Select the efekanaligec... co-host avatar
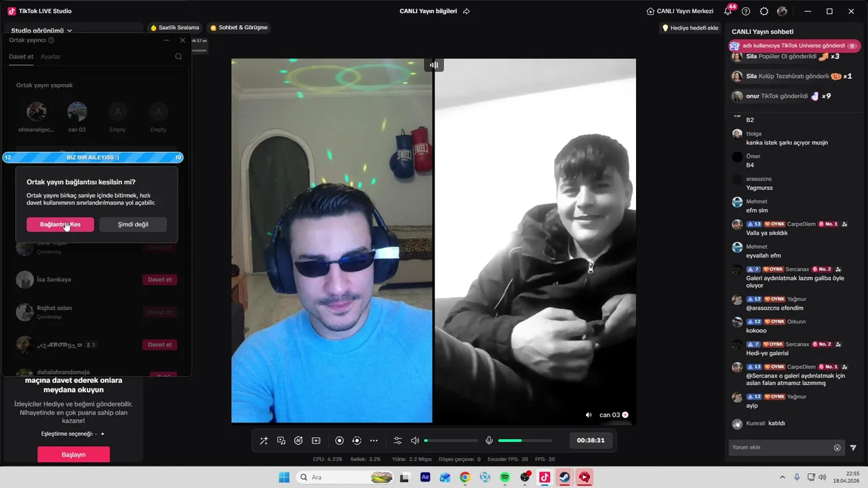The image size is (868, 488). 37,112
